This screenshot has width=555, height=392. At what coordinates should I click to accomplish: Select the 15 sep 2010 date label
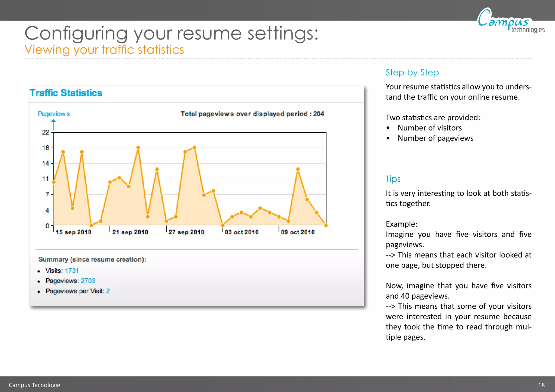click(x=73, y=232)
